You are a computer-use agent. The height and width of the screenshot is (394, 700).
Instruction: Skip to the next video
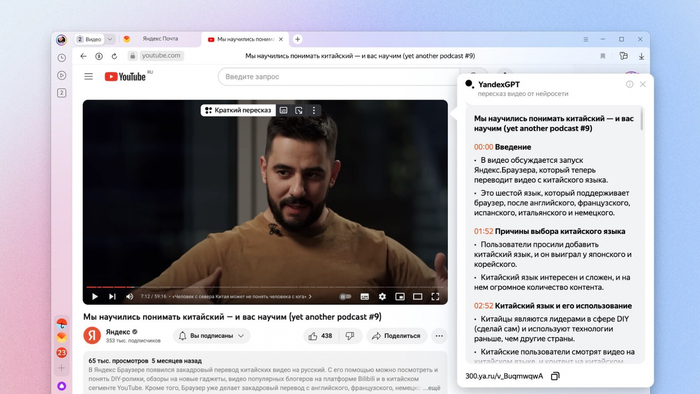[x=112, y=296]
